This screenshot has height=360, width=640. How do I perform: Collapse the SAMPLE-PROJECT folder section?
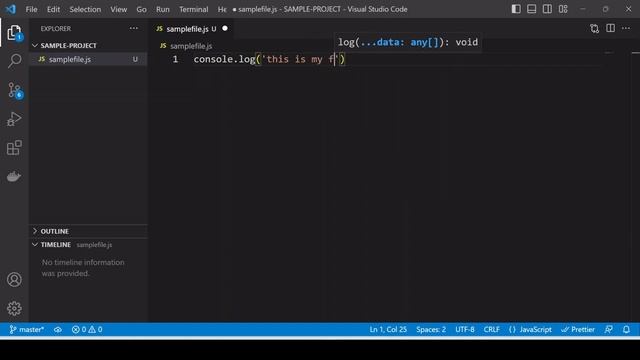click(69, 45)
